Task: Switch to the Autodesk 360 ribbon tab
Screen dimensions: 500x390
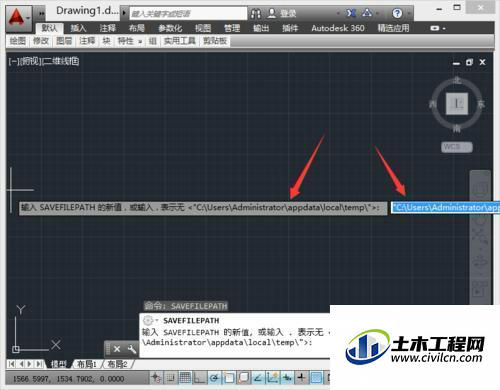Action: coord(338,28)
